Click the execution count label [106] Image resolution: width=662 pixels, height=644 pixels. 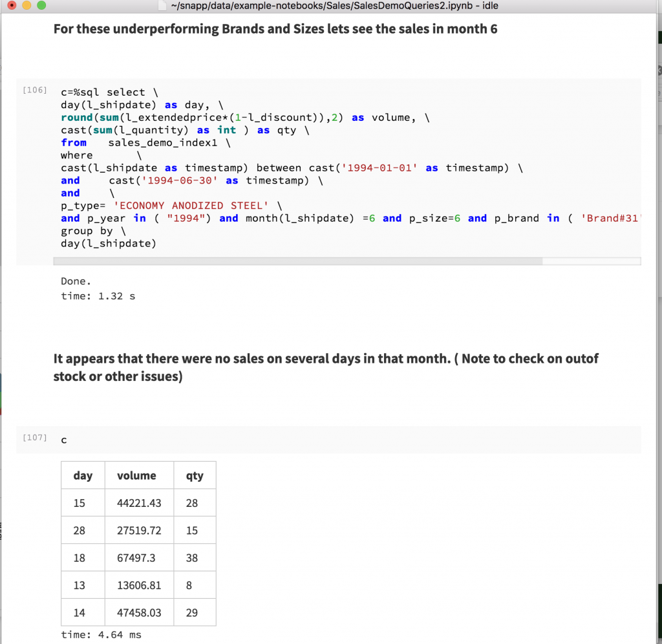pos(34,91)
